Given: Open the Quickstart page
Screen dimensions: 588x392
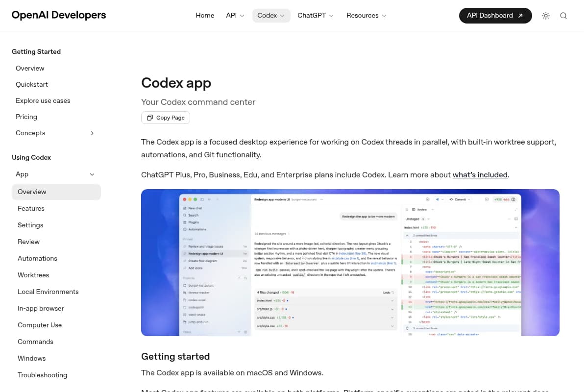Looking at the screenshot, I should pyautogui.click(x=32, y=84).
